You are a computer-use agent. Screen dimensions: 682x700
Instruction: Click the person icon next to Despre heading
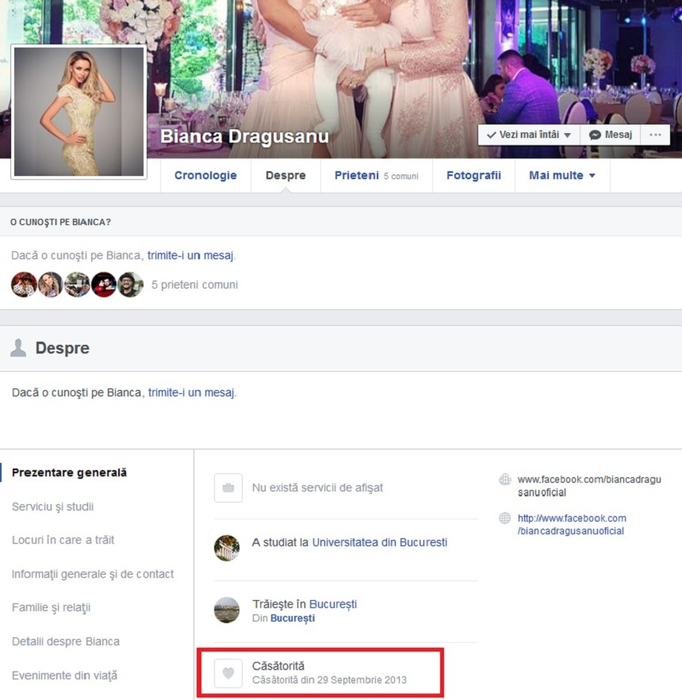tap(18, 348)
